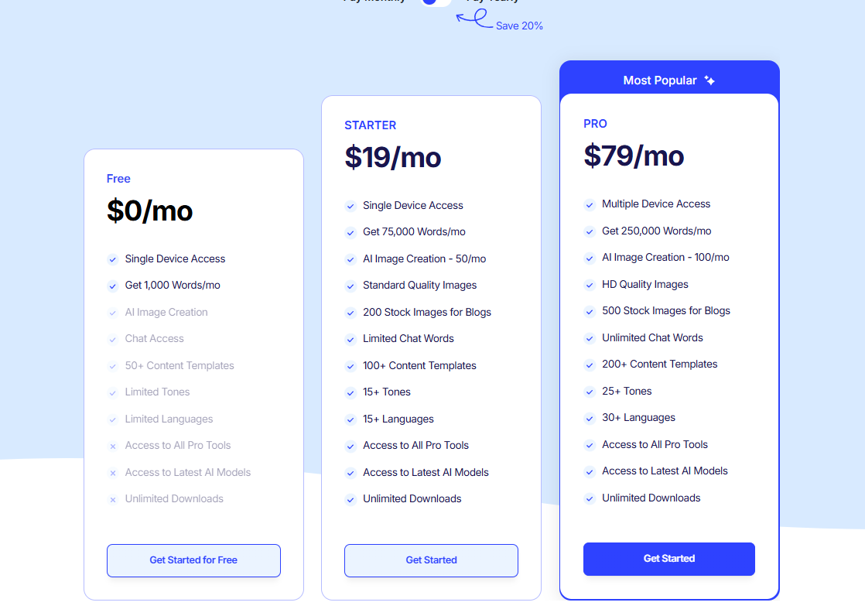The width and height of the screenshot is (865, 616).
Task: Click the Save 20% label
Action: pos(519,26)
